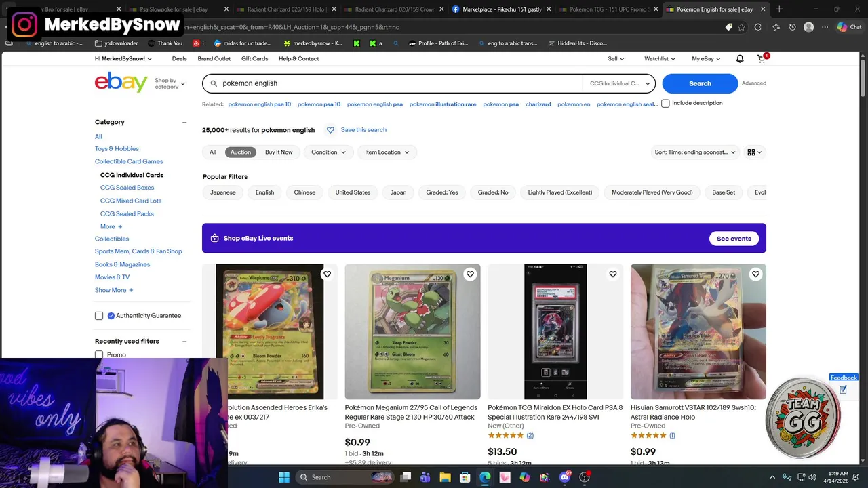Select the All listings tab
This screenshot has width=868, height=488.
pos(213,152)
